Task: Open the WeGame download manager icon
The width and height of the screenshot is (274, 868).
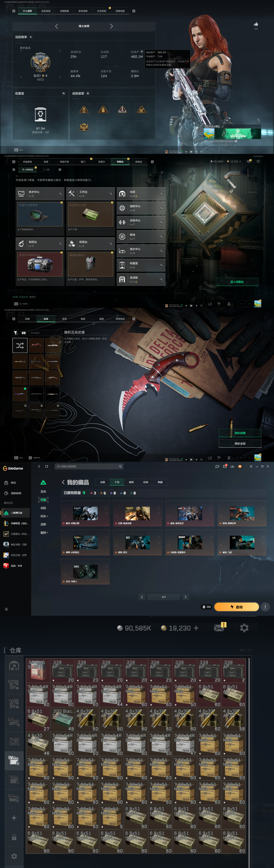Action: 232,466
